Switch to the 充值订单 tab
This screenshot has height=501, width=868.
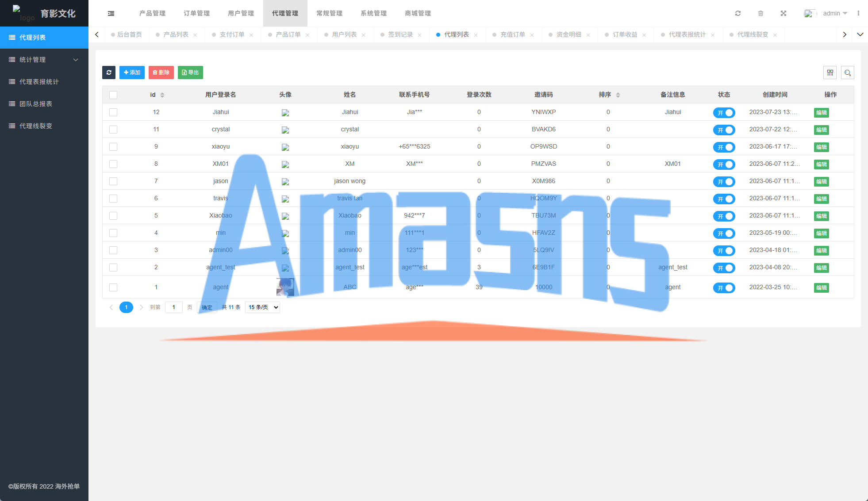(x=512, y=34)
